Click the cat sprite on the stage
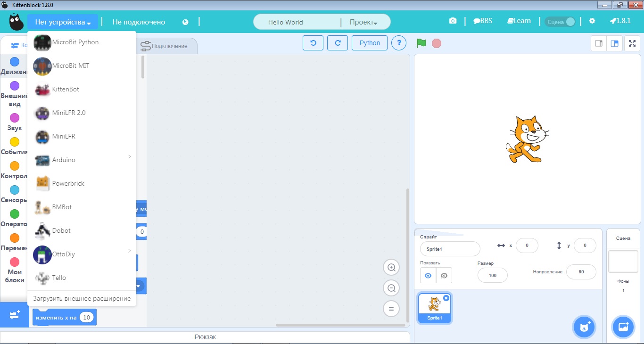The image size is (644, 344). pos(527,139)
